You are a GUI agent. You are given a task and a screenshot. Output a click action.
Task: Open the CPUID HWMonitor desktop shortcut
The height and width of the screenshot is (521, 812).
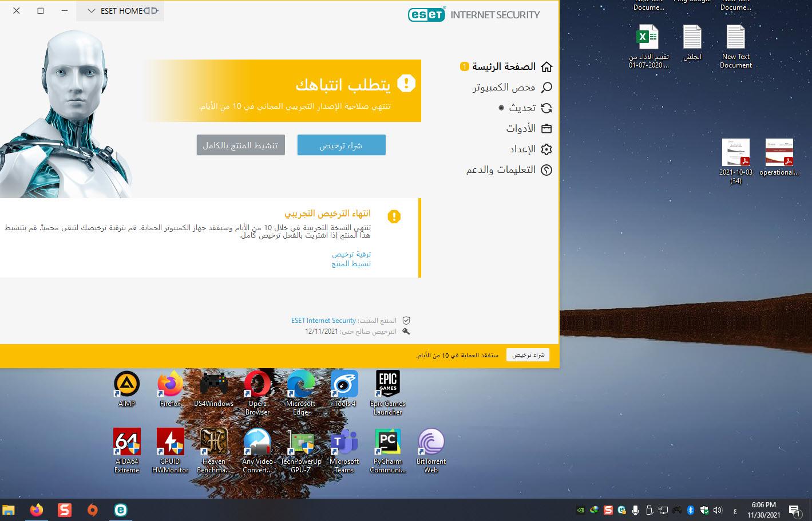click(x=170, y=451)
